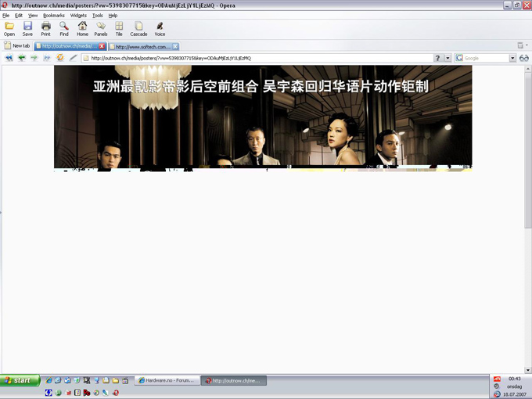
Task: Click the New tab button
Action: click(x=17, y=45)
